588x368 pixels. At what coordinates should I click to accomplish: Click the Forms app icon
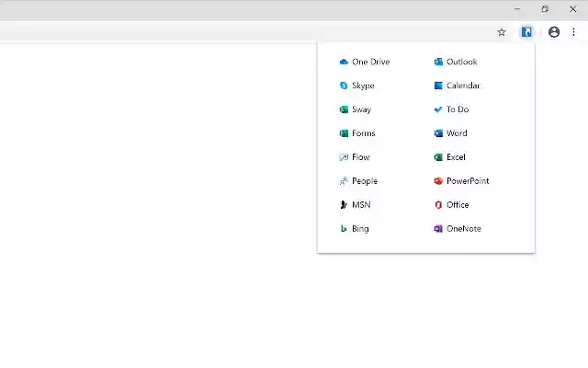(x=344, y=133)
